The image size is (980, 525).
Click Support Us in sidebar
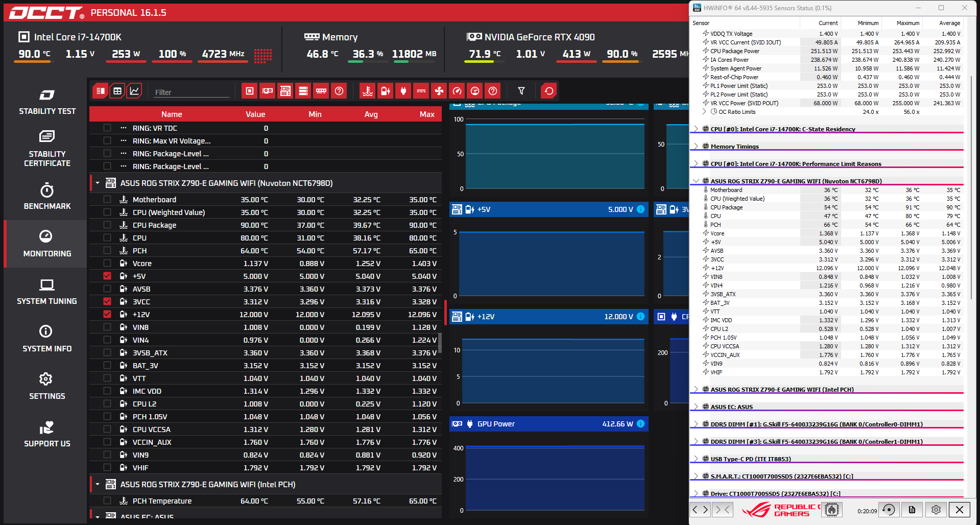[47, 434]
